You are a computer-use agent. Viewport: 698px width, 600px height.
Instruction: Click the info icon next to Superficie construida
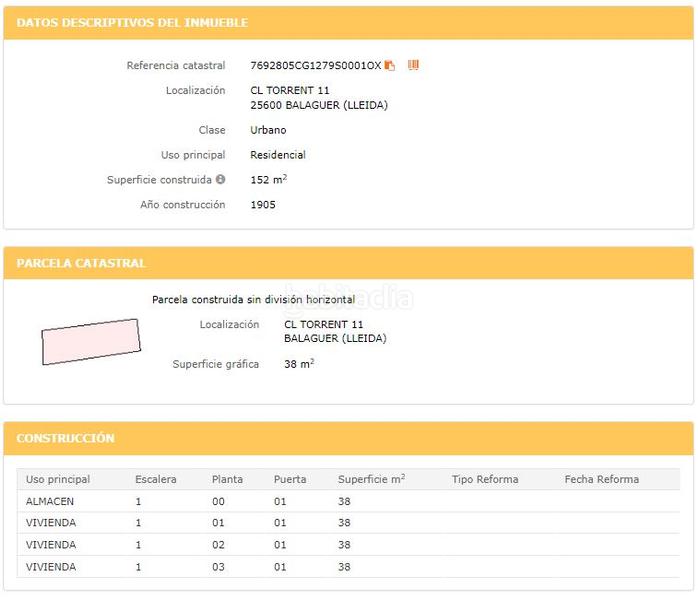coord(220,179)
